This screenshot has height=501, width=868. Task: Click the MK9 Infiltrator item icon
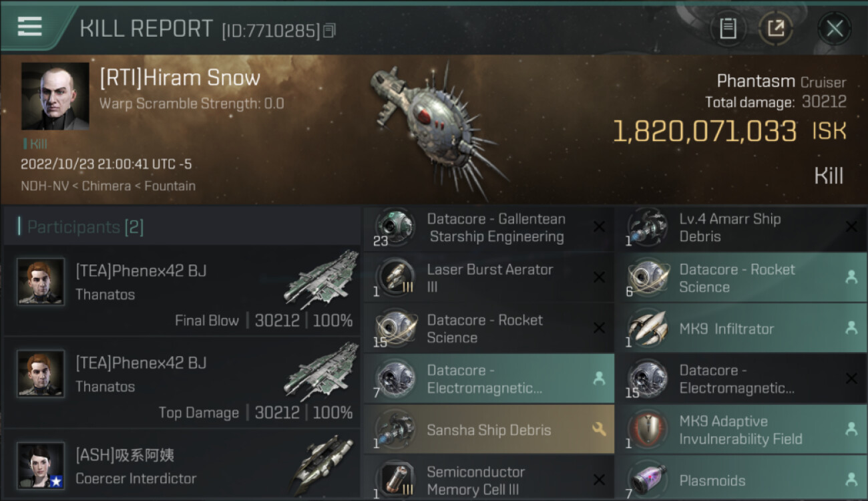tap(647, 329)
